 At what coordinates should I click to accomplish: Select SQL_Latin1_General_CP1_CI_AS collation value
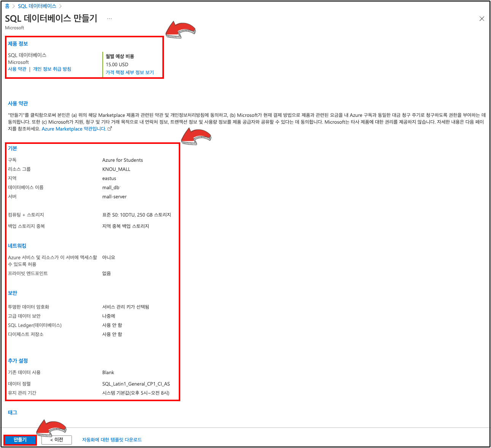pos(136,384)
